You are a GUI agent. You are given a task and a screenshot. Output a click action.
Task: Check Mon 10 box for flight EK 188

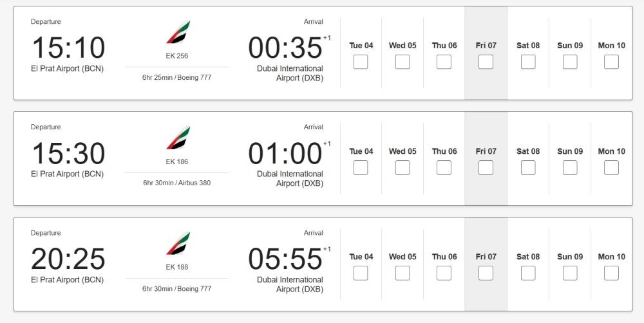coord(612,273)
